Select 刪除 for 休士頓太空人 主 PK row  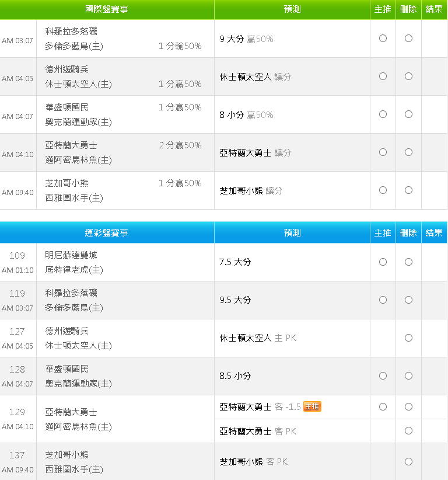[408, 338]
